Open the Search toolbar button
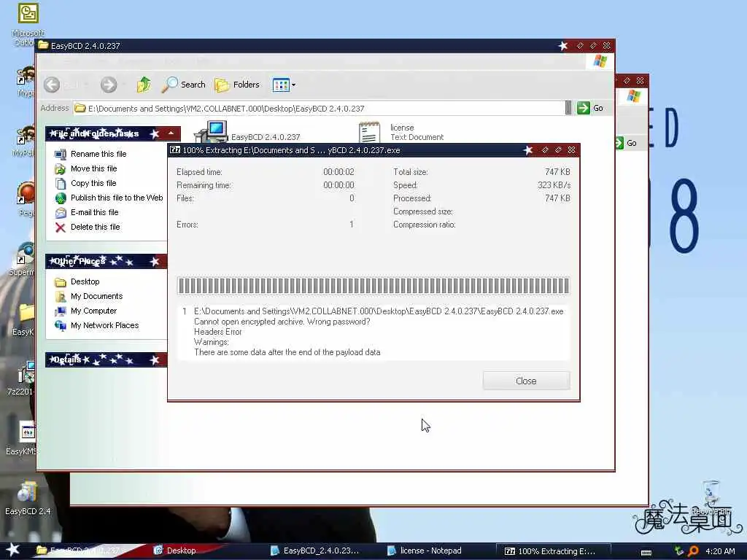The width and height of the screenshot is (747, 560). point(183,85)
